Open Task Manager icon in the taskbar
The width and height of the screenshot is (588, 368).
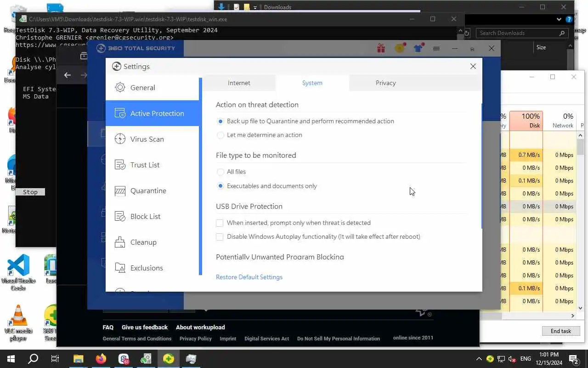pos(191,359)
